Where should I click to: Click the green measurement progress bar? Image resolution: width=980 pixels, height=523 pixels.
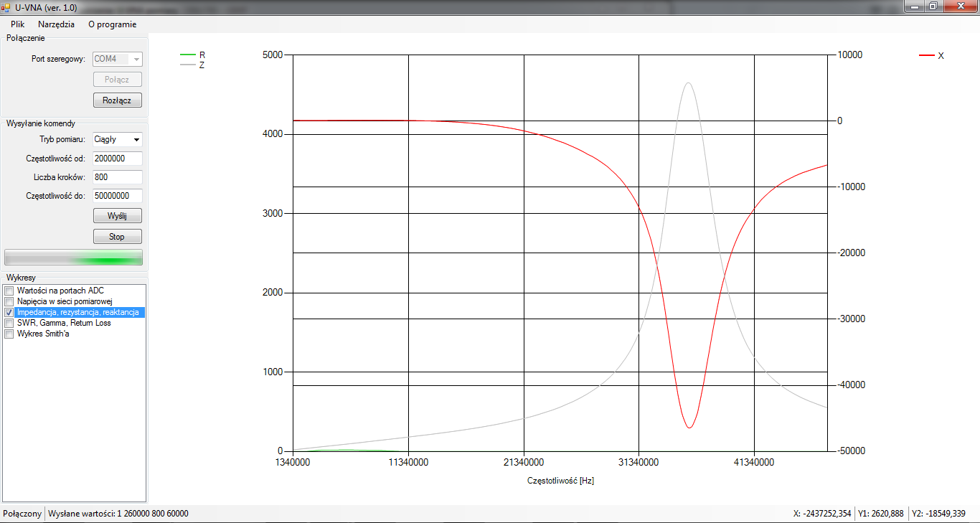coord(73,258)
